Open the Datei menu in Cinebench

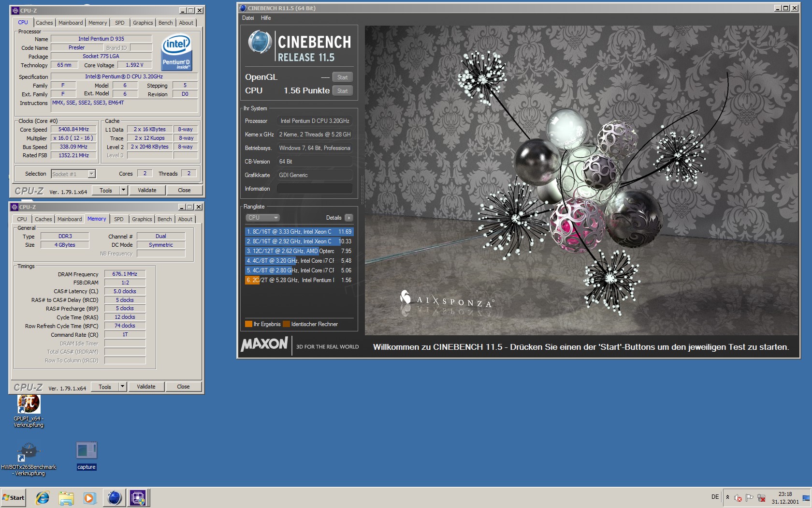(x=248, y=18)
